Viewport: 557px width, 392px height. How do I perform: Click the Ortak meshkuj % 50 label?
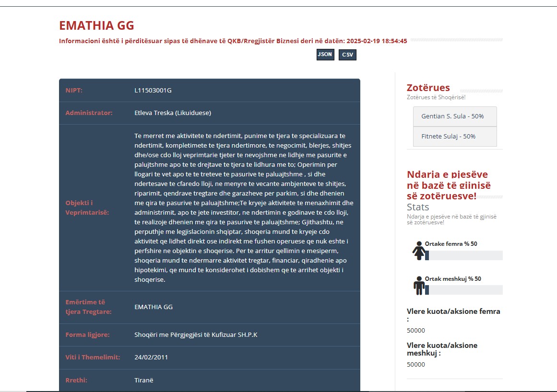coord(453,279)
